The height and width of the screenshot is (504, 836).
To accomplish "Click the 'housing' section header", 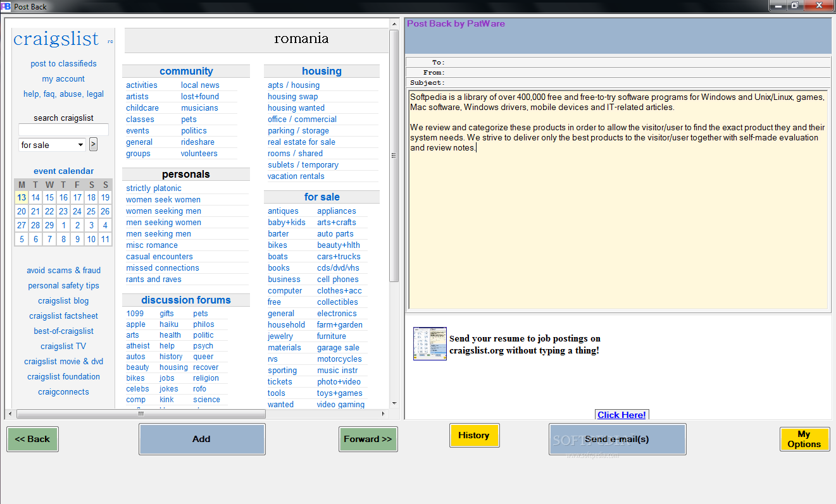I will coord(321,71).
